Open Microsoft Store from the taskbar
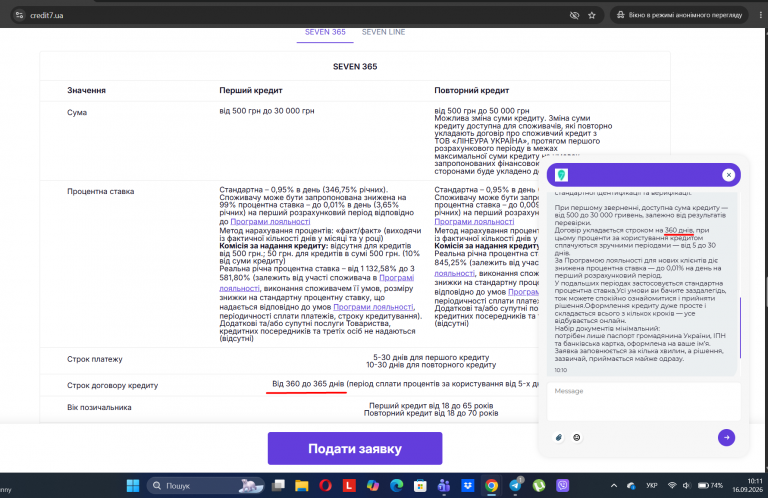Image resolution: width=768 pixels, height=498 pixels. pos(420,486)
